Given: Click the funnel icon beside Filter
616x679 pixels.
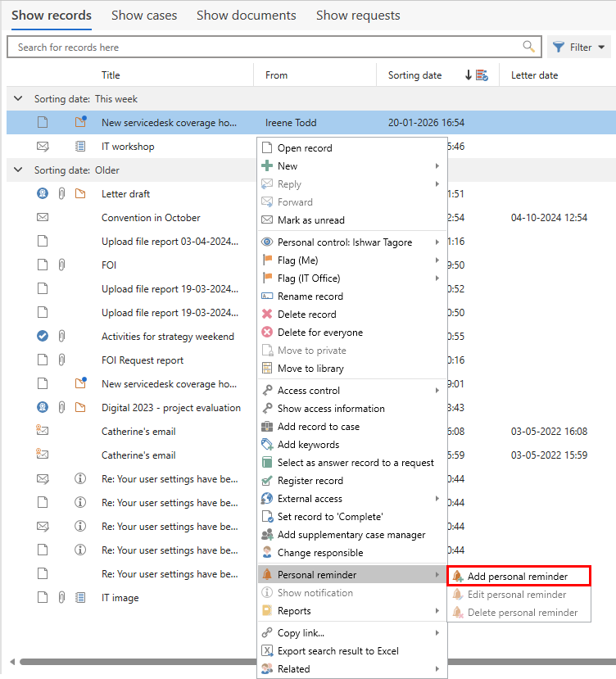Looking at the screenshot, I should click(559, 47).
